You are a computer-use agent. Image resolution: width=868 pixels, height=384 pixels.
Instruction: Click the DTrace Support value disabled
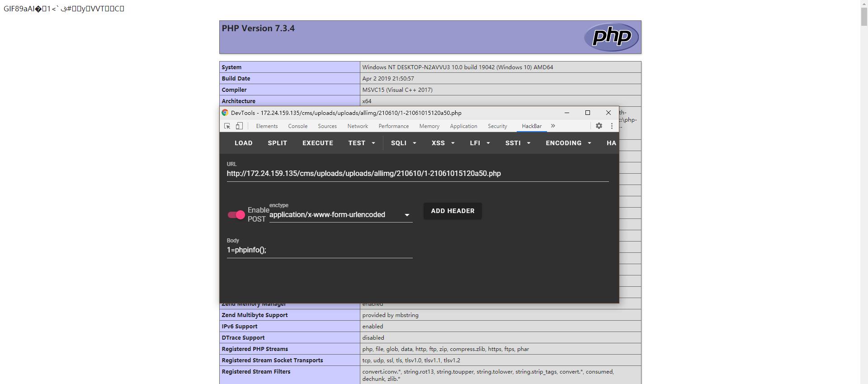373,337
